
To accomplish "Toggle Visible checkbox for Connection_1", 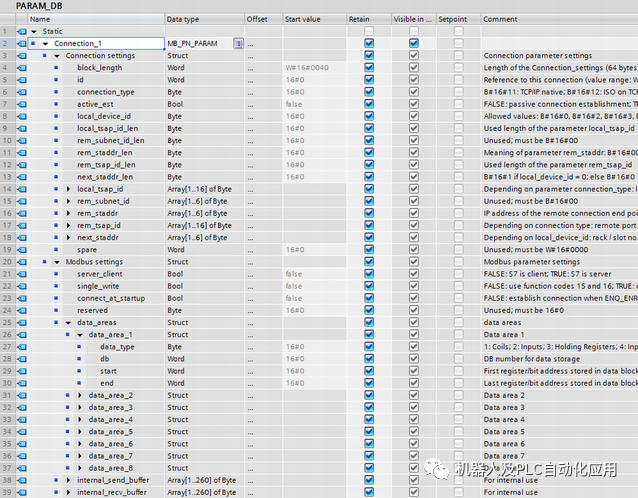I will [x=414, y=43].
